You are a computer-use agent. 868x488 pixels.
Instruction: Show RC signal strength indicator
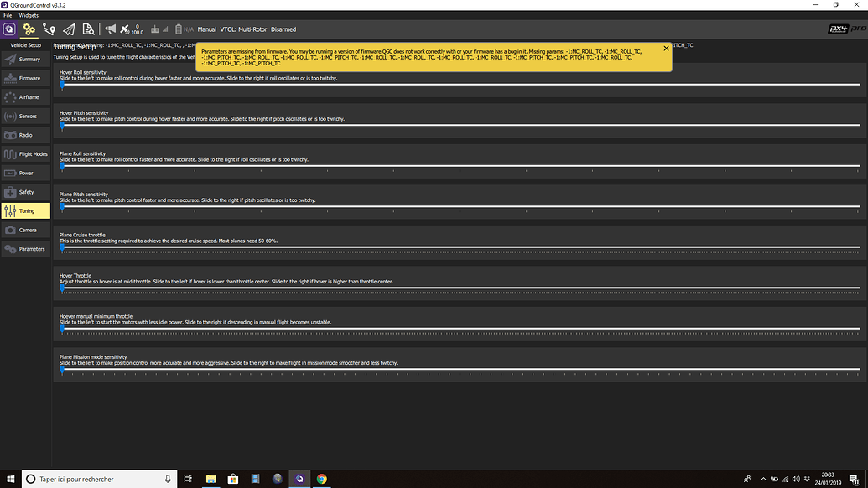click(x=159, y=29)
